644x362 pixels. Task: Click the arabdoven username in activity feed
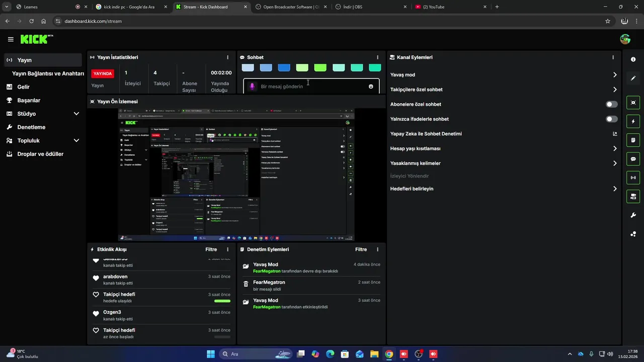click(x=115, y=277)
